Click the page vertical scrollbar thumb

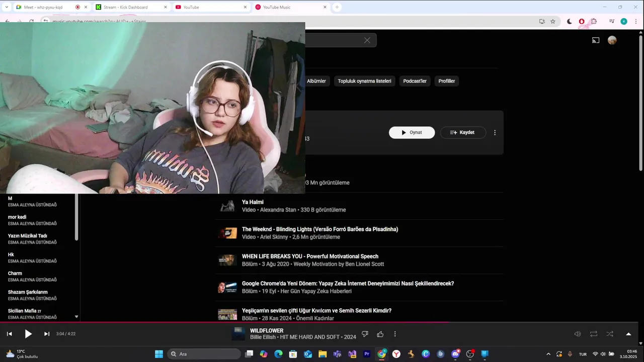[x=641, y=103]
